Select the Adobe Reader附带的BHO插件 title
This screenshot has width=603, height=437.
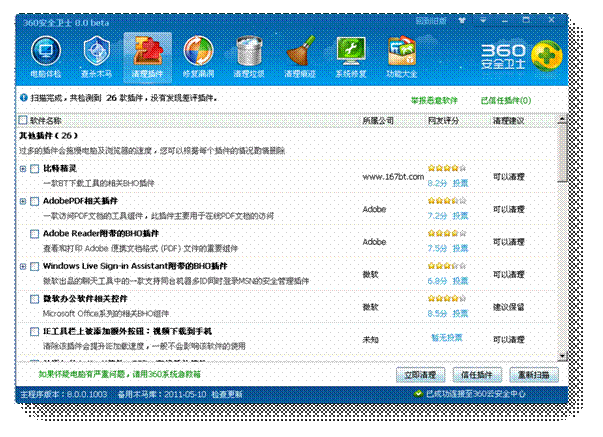[101, 233]
